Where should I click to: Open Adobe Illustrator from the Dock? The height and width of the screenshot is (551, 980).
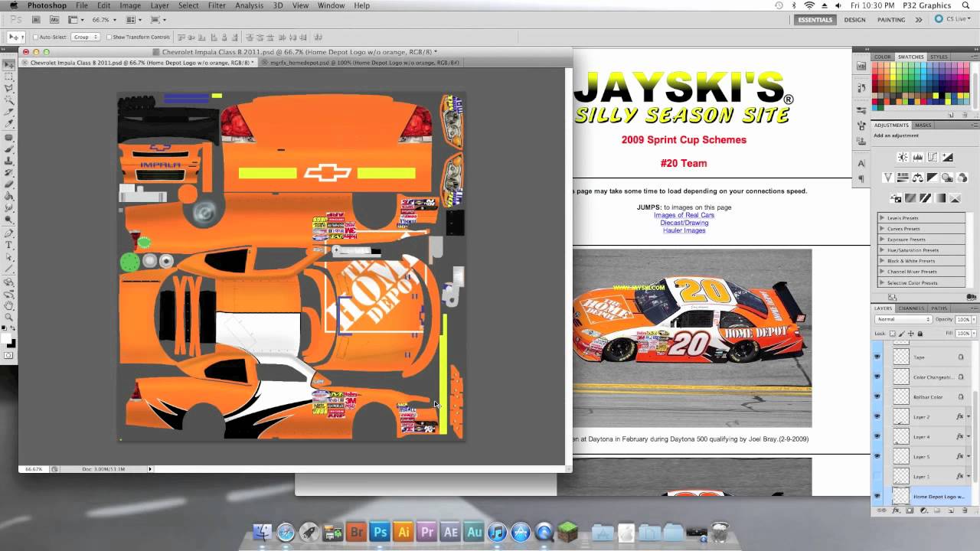[x=403, y=532]
